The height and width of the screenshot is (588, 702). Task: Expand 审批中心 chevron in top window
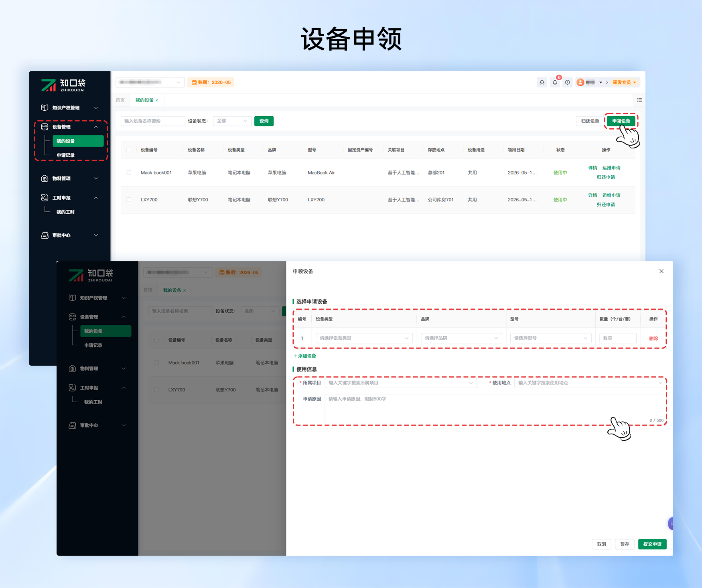96,235
